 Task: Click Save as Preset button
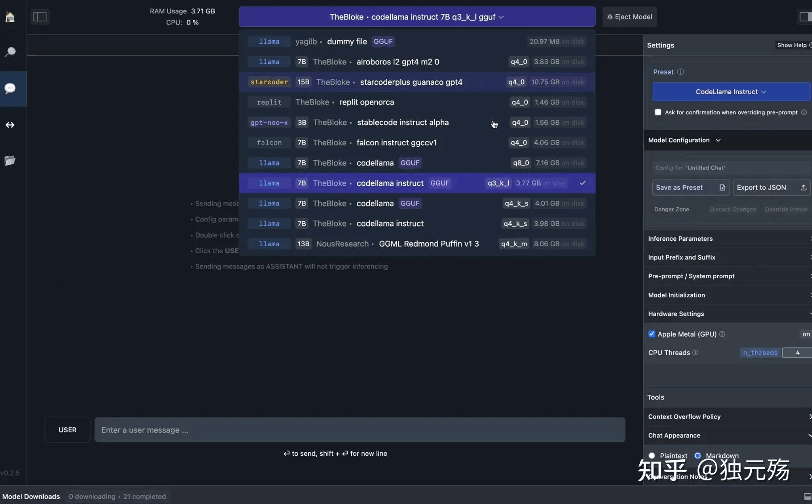point(691,187)
